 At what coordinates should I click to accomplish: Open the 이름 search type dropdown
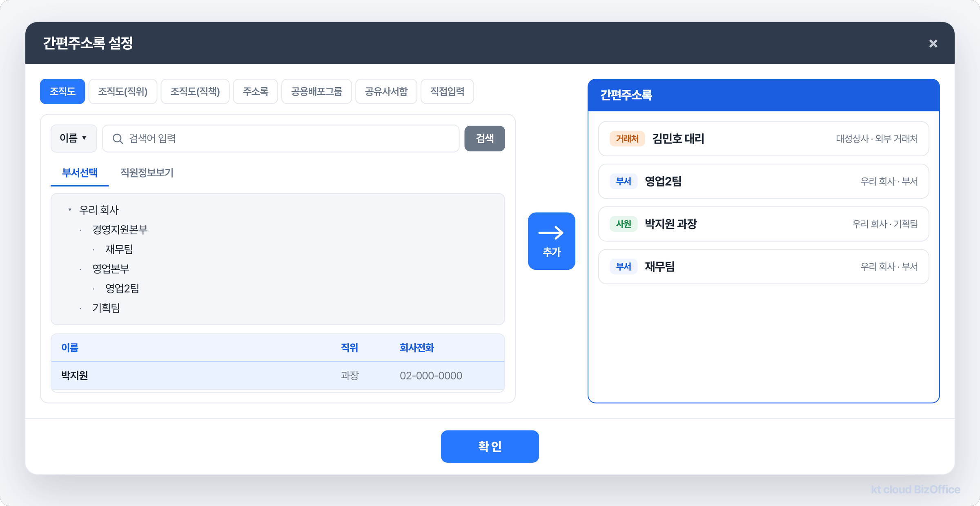click(x=73, y=138)
